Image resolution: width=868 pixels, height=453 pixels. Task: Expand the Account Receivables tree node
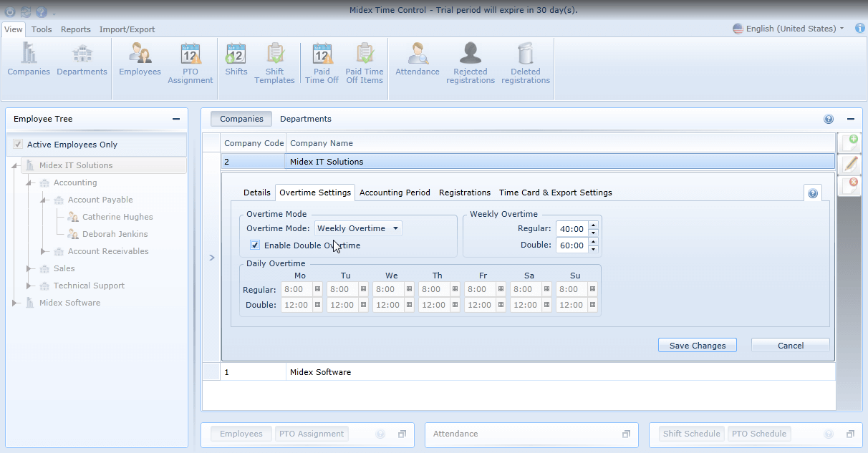tap(42, 251)
